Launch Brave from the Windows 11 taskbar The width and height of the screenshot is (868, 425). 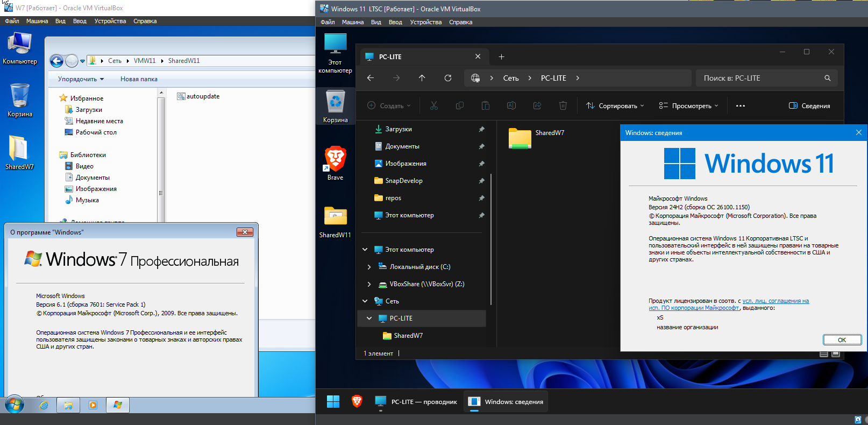(357, 401)
